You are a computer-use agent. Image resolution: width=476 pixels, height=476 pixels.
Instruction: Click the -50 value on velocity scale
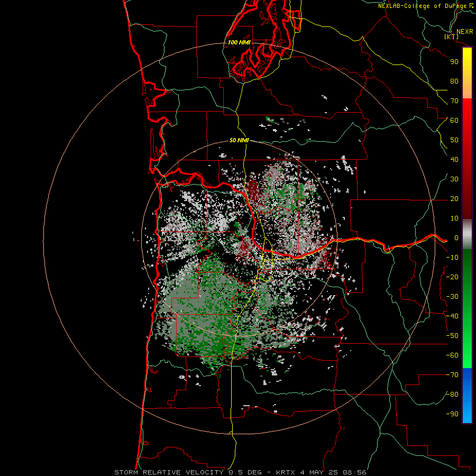click(452, 336)
